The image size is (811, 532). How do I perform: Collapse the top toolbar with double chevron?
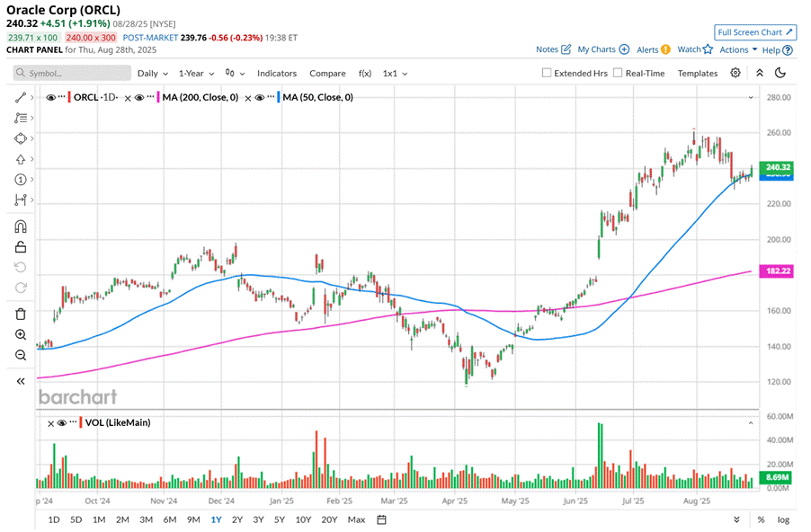point(759,73)
